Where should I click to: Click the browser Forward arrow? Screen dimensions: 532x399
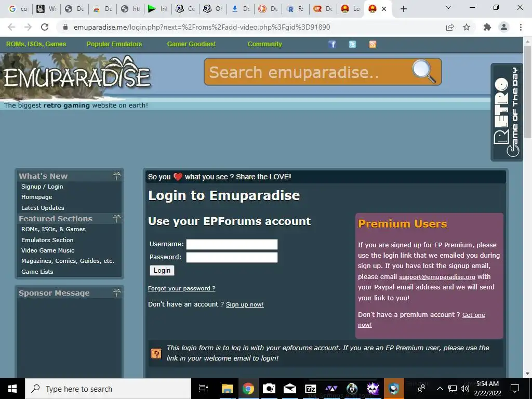pyautogui.click(x=28, y=27)
